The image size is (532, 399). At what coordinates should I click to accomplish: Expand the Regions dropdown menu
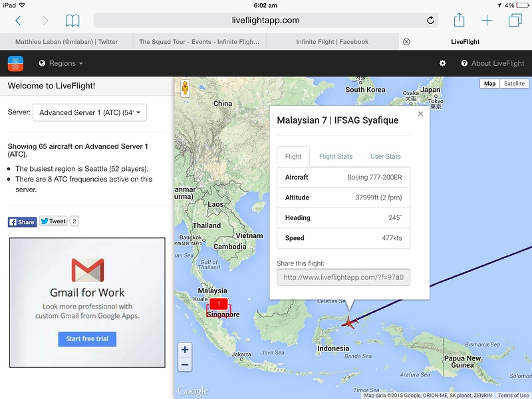coord(61,63)
